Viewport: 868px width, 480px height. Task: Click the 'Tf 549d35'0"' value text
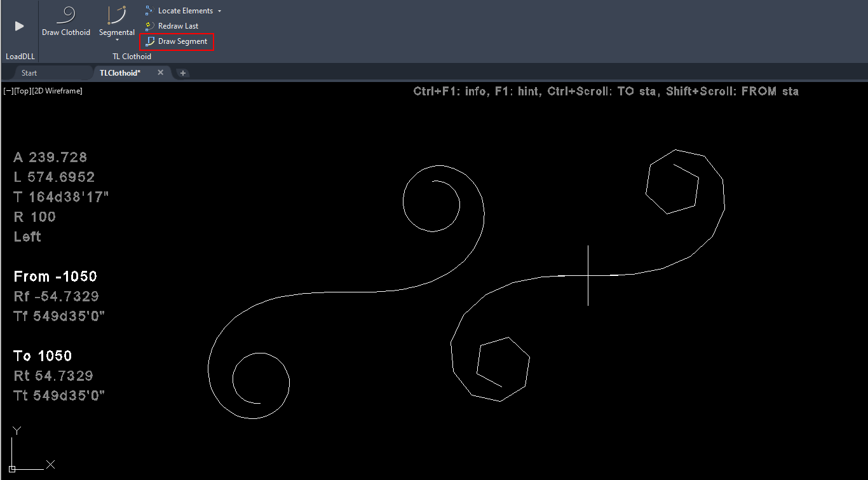tap(59, 316)
